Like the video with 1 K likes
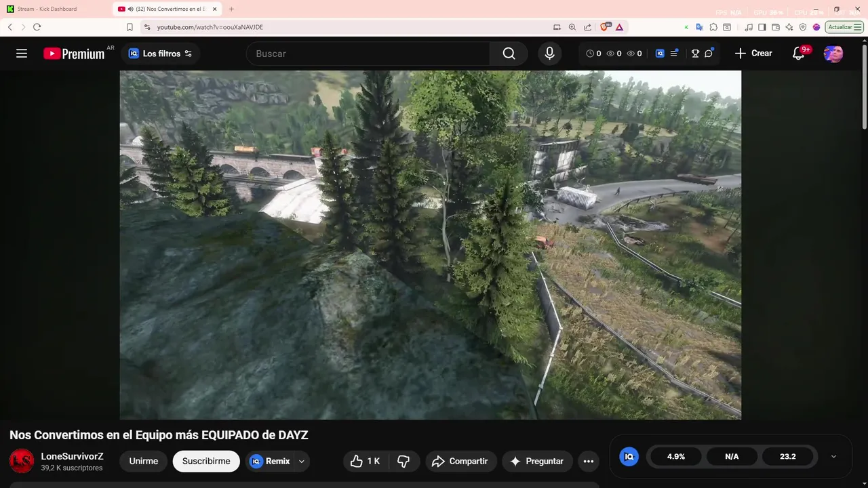This screenshot has height=488, width=868. (x=366, y=461)
